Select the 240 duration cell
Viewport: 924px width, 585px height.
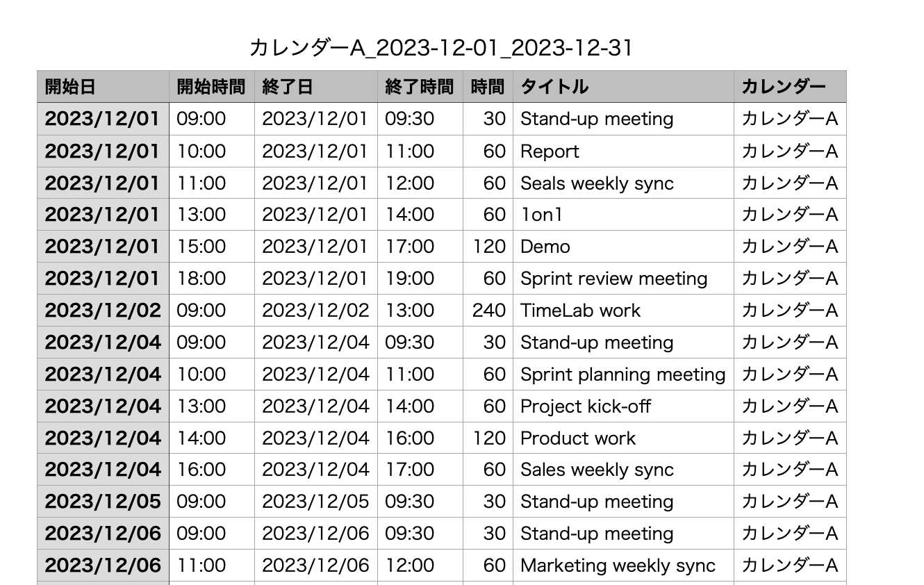click(x=488, y=311)
